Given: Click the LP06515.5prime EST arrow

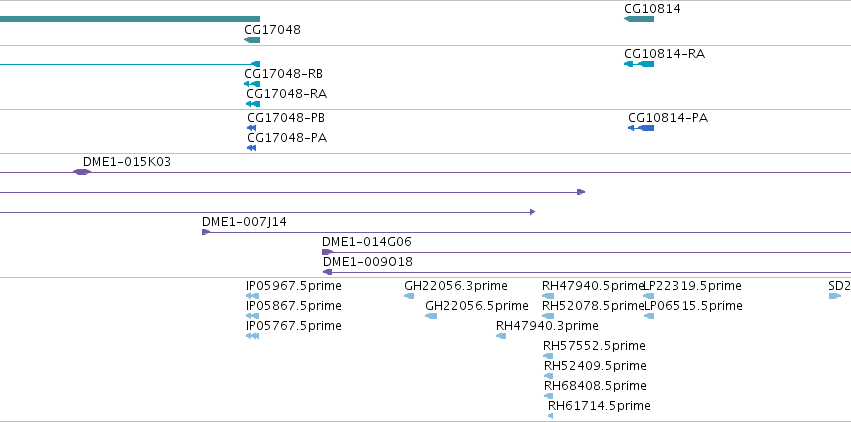Looking at the screenshot, I should pyautogui.click(x=649, y=316).
